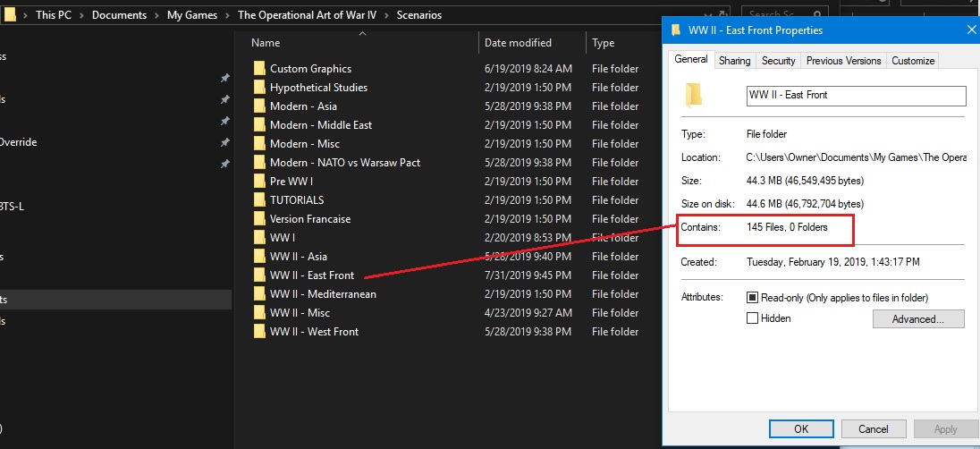This screenshot has height=449, width=980.
Task: Open the Previous Versions tab
Action: pyautogui.click(x=843, y=61)
